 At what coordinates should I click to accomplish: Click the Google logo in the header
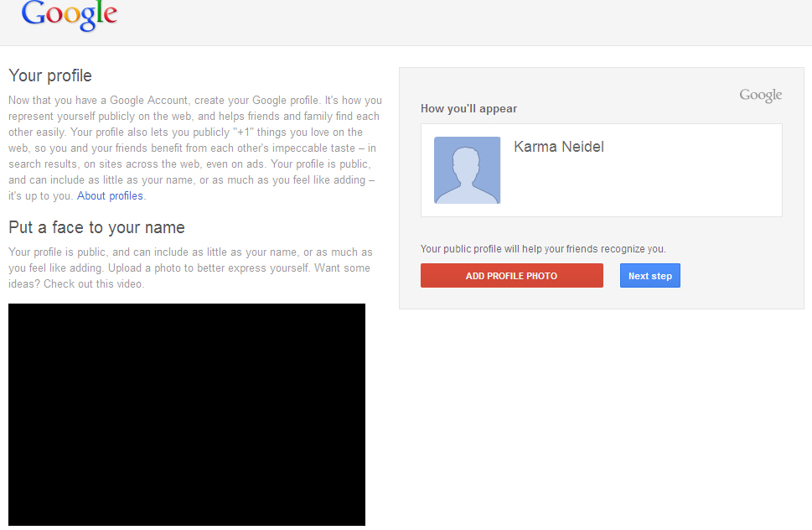tap(70, 16)
